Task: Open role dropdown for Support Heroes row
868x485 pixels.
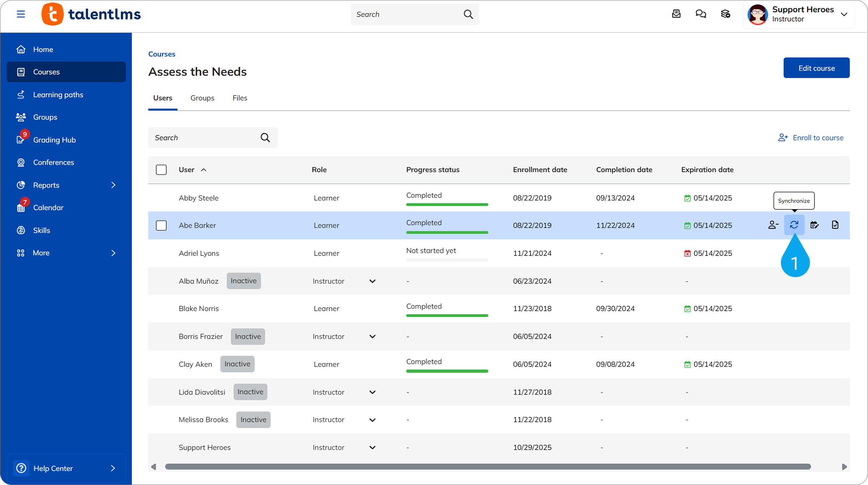Action: point(373,448)
